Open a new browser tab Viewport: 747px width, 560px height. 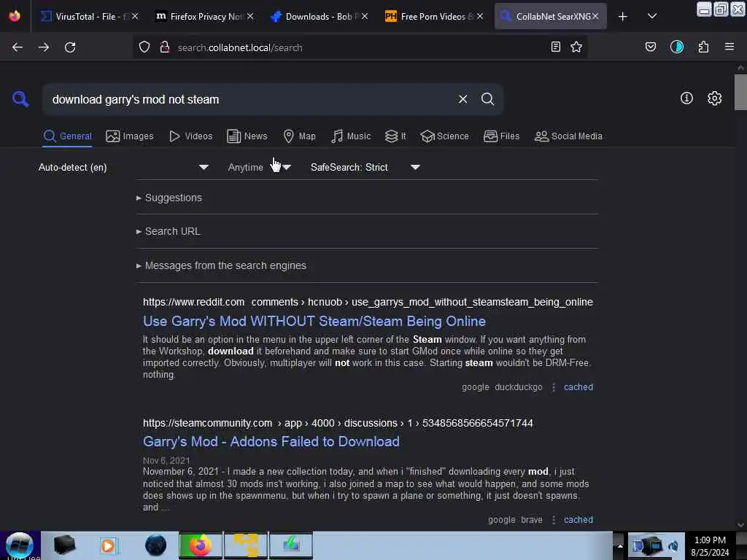tap(623, 17)
